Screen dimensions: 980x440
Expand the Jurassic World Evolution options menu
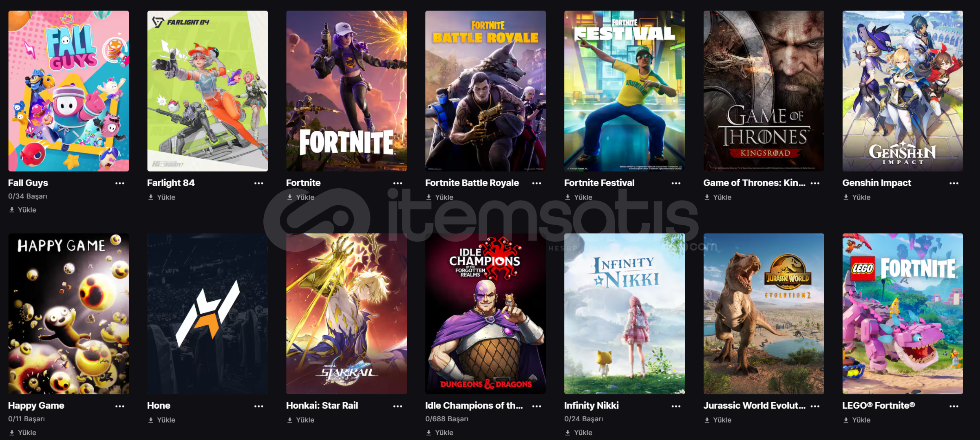(x=815, y=406)
